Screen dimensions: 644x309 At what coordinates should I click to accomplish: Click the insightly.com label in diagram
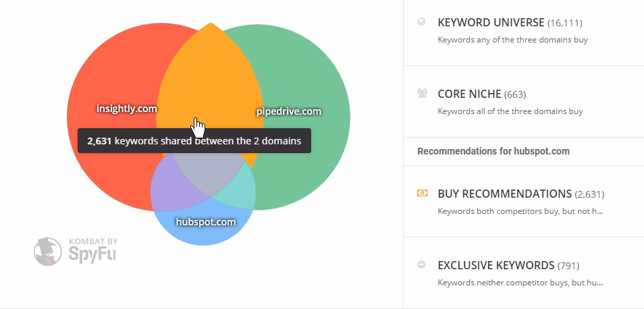(126, 108)
